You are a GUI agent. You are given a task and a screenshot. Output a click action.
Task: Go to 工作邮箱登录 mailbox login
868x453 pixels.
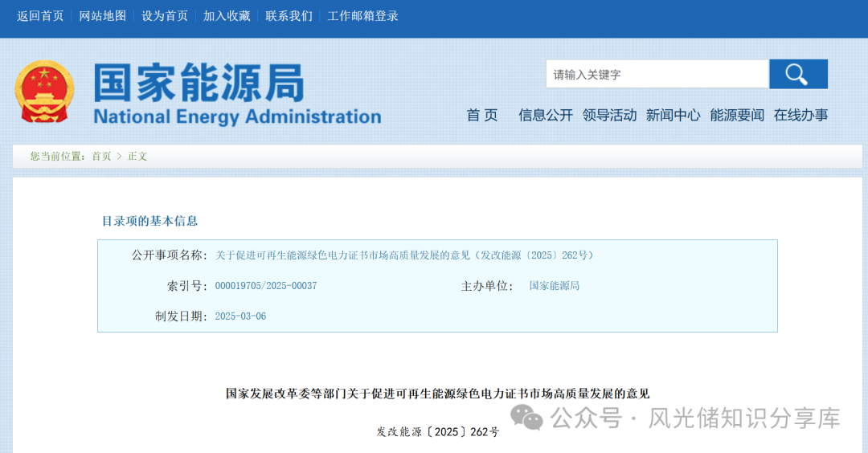(362, 16)
